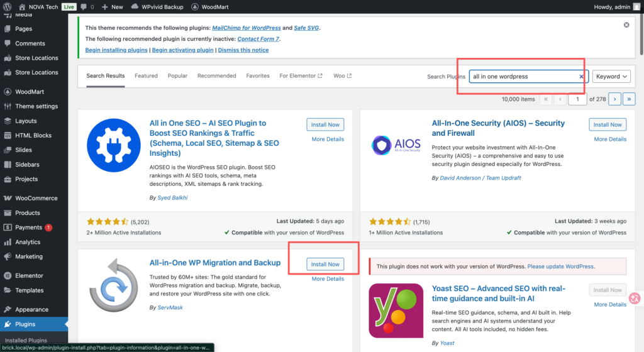Open the Woo tab
The image size is (644, 352).
[343, 76]
